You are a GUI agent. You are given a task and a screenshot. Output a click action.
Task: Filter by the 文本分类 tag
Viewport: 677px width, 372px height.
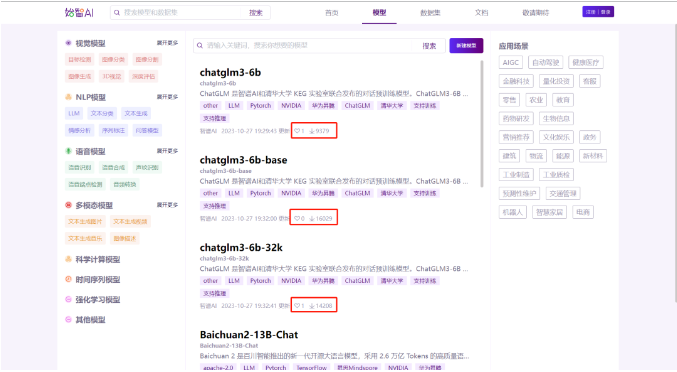point(102,113)
